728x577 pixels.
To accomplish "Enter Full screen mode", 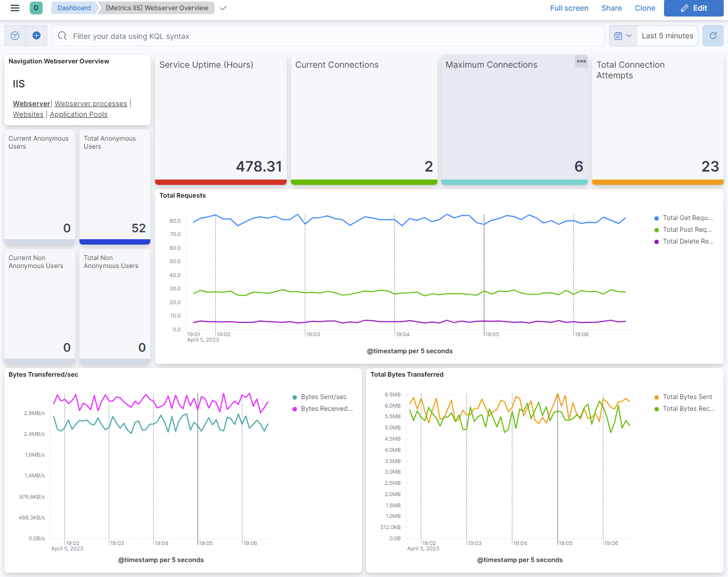I will point(569,8).
